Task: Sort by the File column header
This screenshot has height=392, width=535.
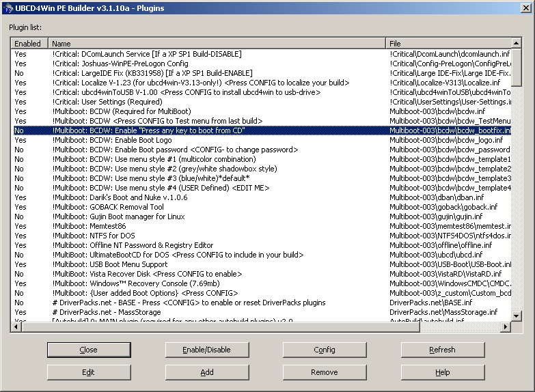Action: 449,44
